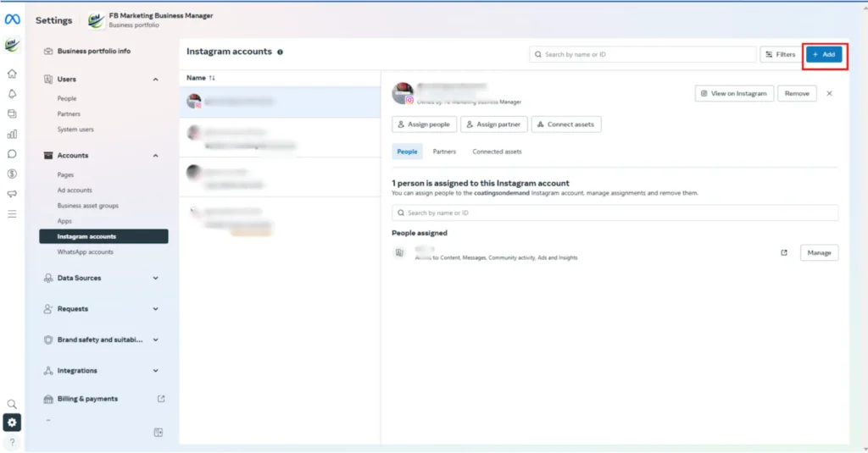The height and width of the screenshot is (453, 868).
Task: Open the Filters dropdown
Action: pos(781,54)
